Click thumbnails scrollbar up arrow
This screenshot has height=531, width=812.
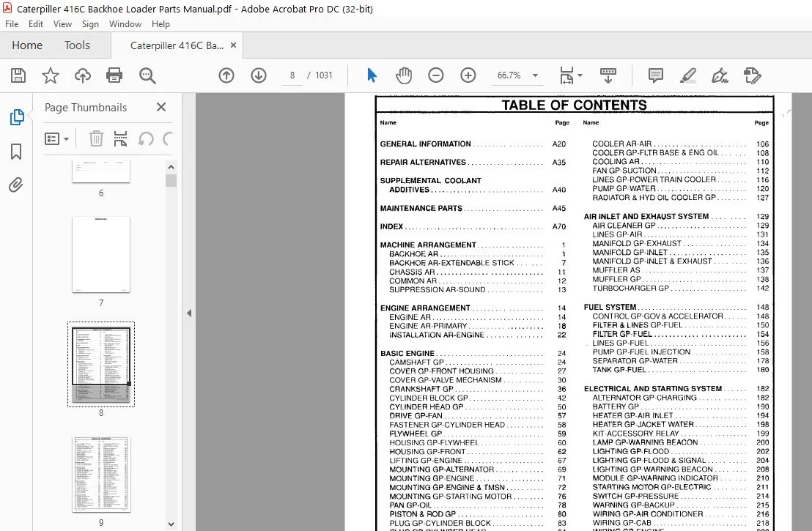click(x=171, y=167)
